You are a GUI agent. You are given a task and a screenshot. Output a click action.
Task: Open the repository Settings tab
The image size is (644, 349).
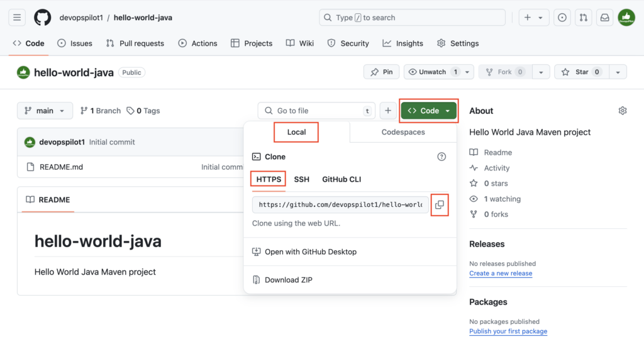click(x=458, y=43)
